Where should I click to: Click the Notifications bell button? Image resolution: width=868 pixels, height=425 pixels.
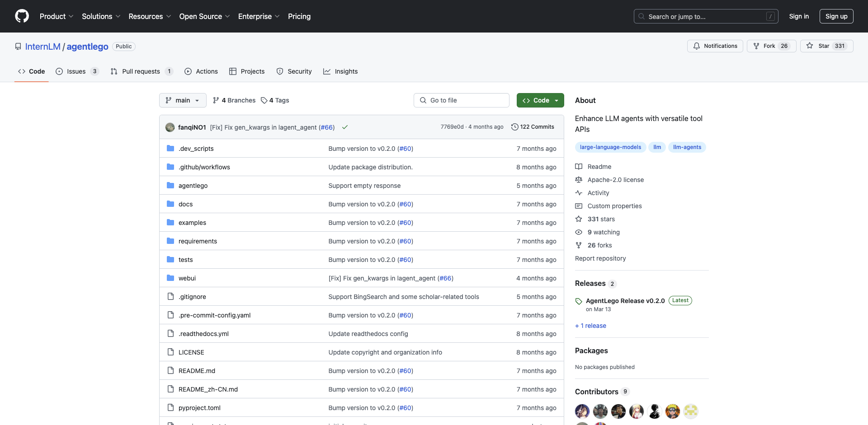click(x=715, y=46)
